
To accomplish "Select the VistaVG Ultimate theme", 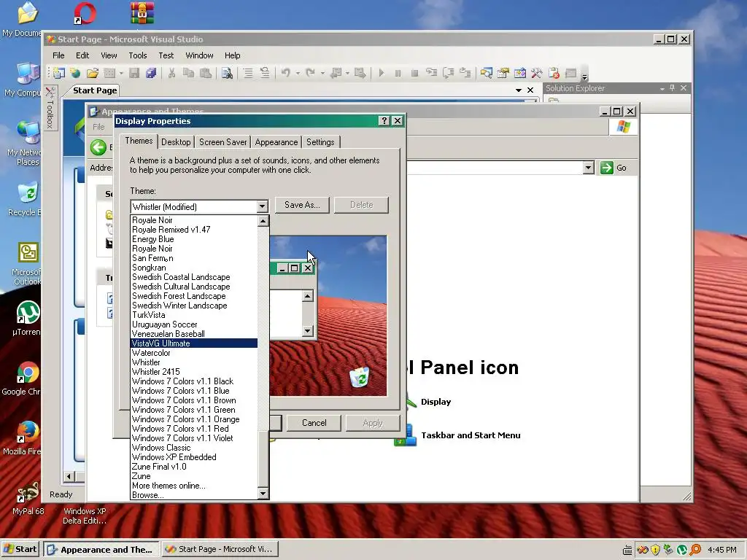I will click(194, 343).
